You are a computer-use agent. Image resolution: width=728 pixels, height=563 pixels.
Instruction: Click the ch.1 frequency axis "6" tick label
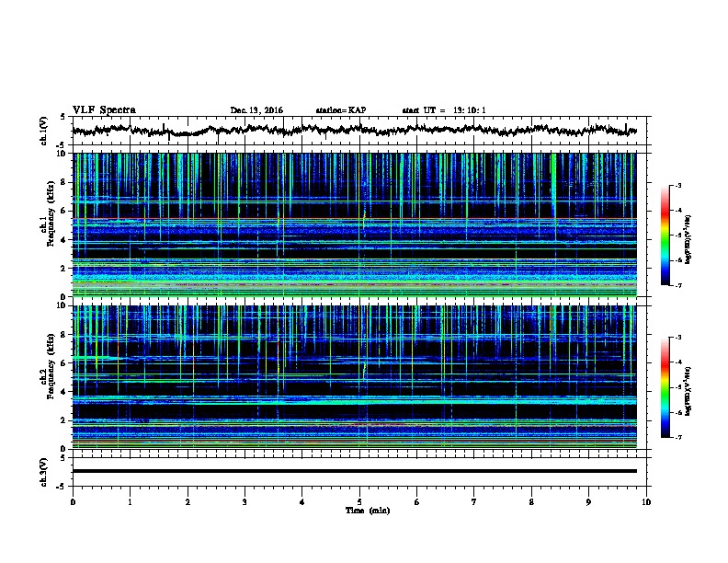(64, 211)
